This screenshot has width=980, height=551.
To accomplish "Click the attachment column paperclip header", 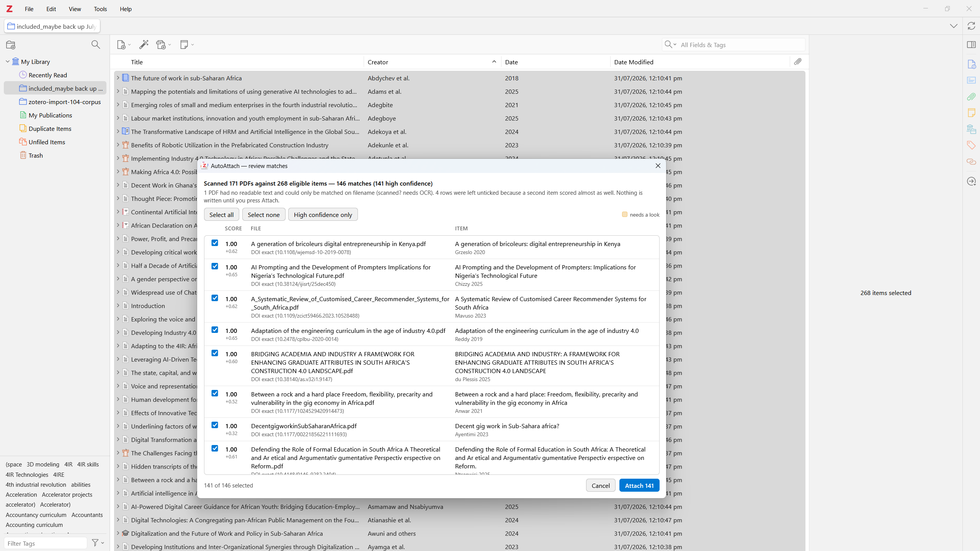I will pyautogui.click(x=798, y=62).
